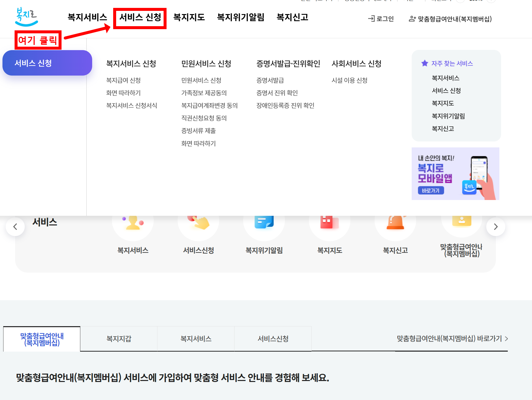The height and width of the screenshot is (400, 532).
Task: Click the right carousel arrow
Action: point(495,226)
